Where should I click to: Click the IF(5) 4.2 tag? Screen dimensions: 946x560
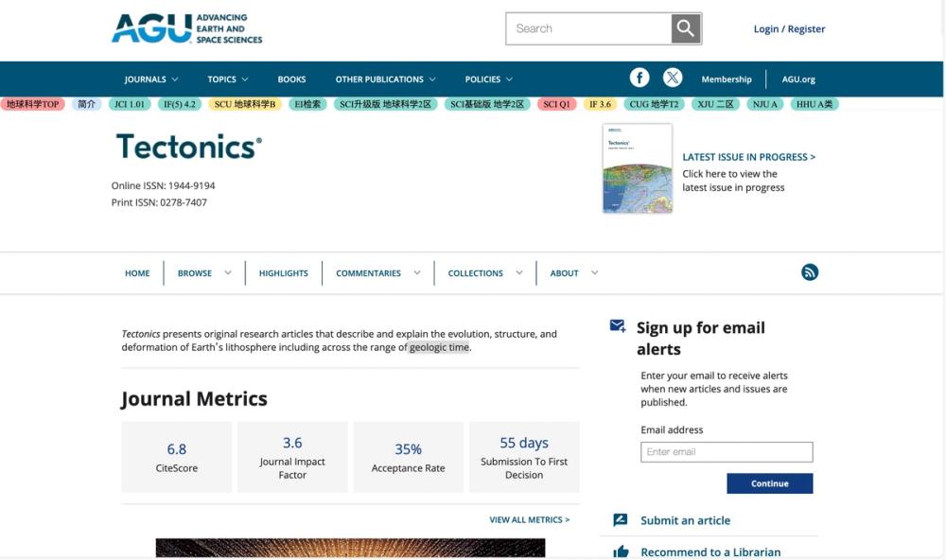180,104
